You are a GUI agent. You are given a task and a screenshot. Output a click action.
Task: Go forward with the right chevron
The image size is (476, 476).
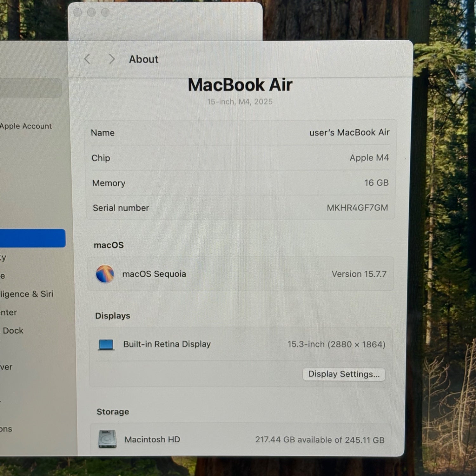coord(111,59)
